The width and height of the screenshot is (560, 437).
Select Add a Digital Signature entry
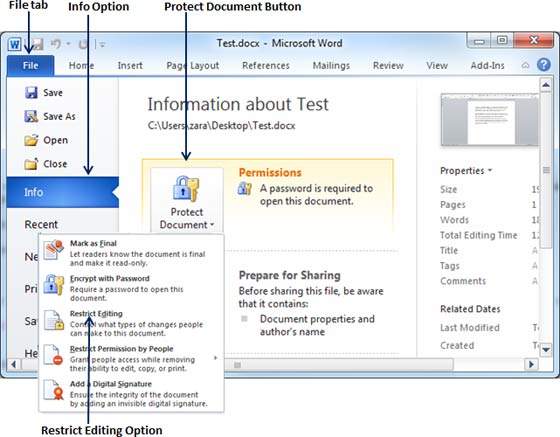click(x=131, y=393)
